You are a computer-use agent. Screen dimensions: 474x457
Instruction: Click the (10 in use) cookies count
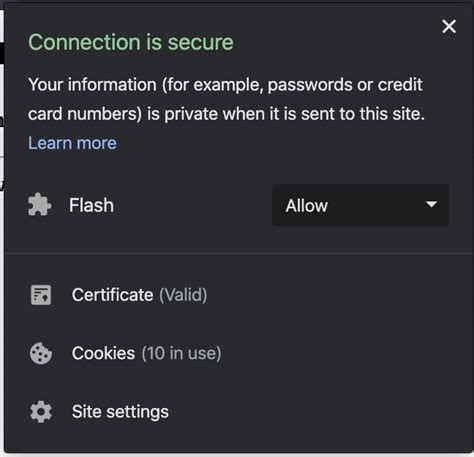pyautogui.click(x=181, y=353)
